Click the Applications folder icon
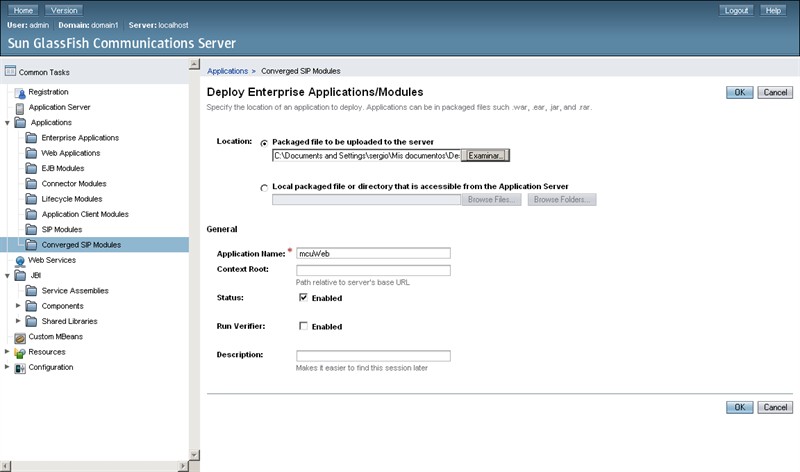Image resolution: width=800 pixels, height=472 pixels. (20, 122)
